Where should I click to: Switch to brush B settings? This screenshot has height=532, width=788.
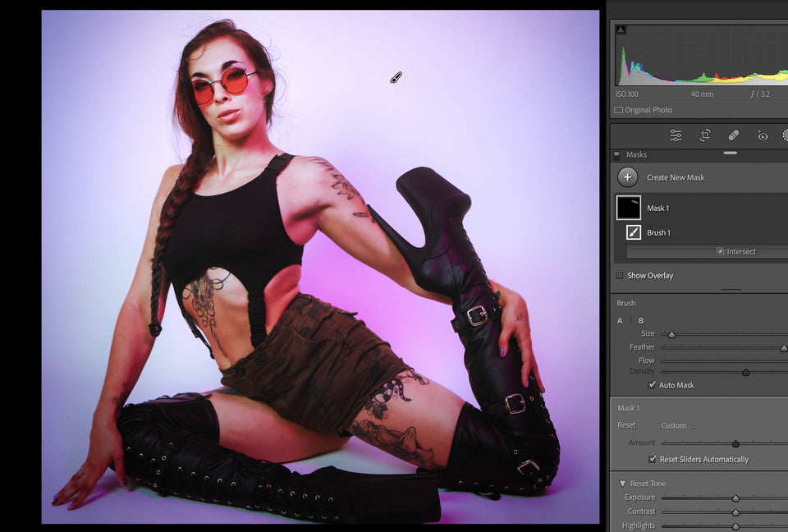point(641,320)
